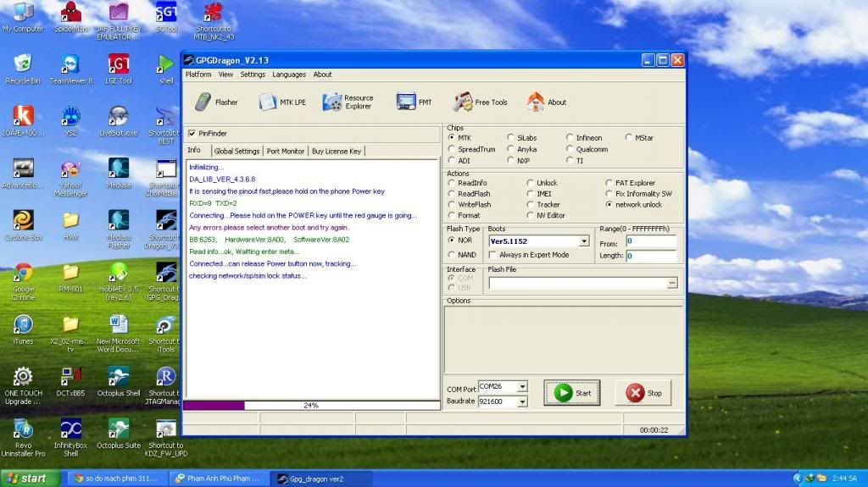Select the iTunes desktop icon
868x487 pixels.
pyautogui.click(x=23, y=329)
